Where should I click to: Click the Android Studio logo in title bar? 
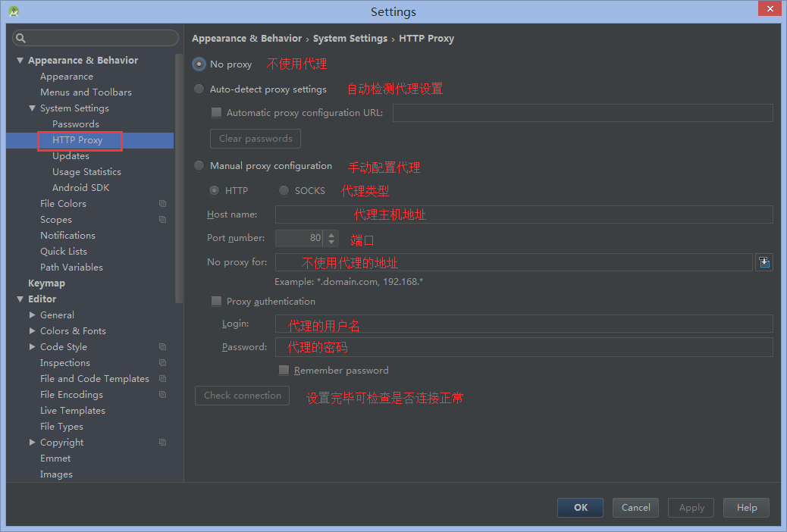tap(14, 11)
